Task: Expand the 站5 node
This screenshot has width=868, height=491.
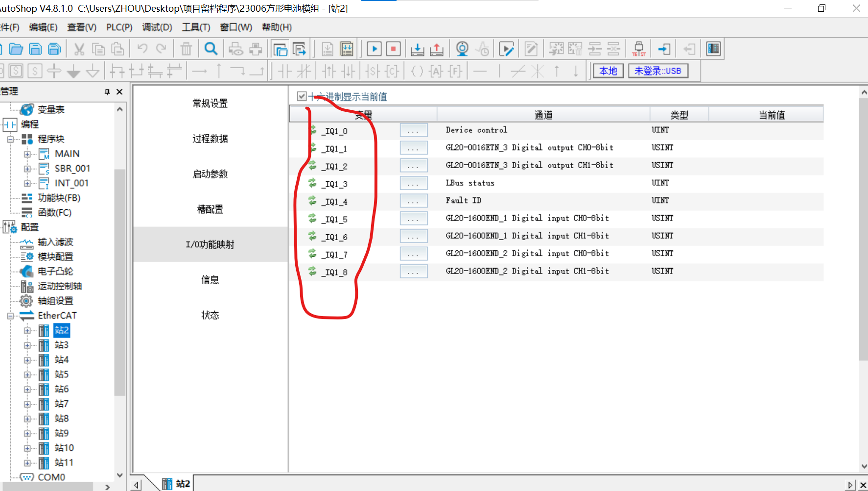Action: pyautogui.click(x=27, y=375)
